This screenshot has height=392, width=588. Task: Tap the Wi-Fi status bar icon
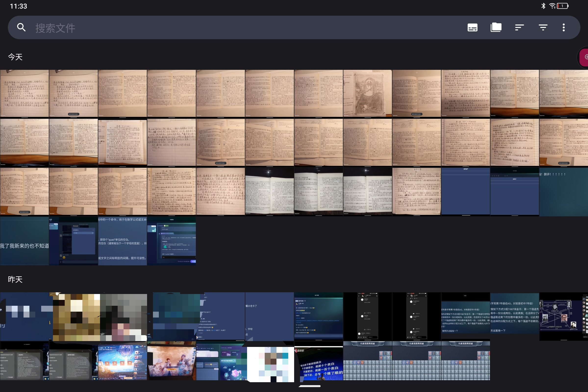pyautogui.click(x=552, y=5)
